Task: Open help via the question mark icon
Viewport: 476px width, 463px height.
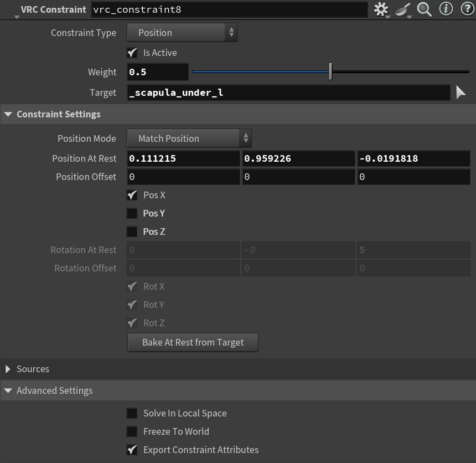Action: pos(467,9)
